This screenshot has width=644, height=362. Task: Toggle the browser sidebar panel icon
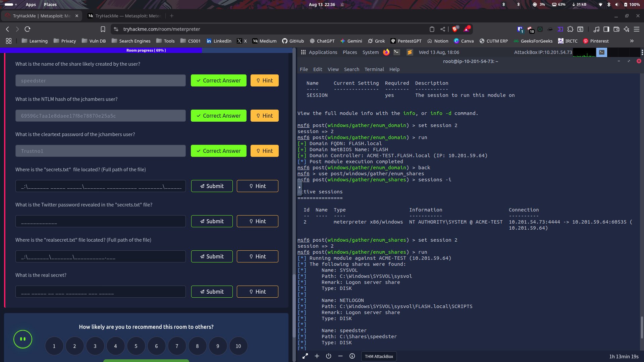pos(606,29)
